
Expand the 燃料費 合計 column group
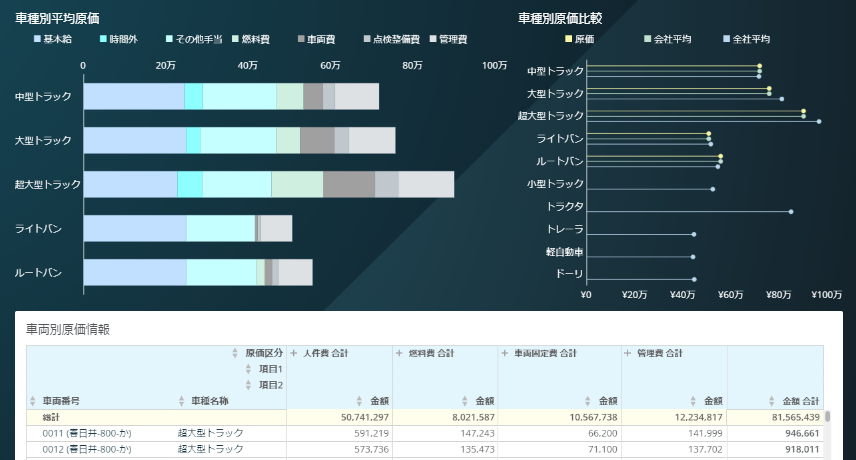pyautogui.click(x=400, y=354)
